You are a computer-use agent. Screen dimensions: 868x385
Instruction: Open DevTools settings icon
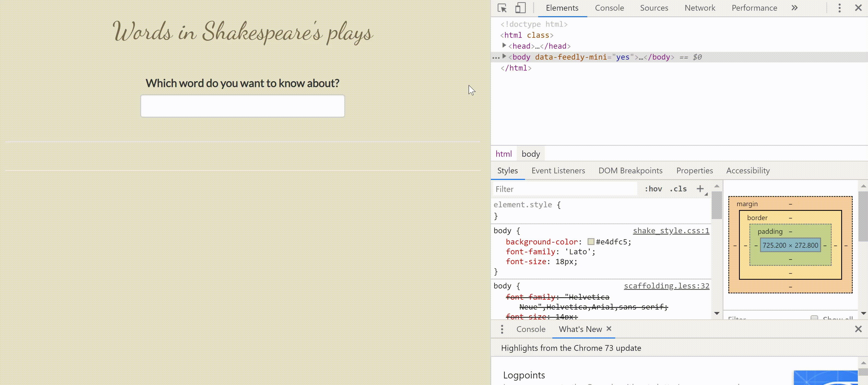click(840, 8)
